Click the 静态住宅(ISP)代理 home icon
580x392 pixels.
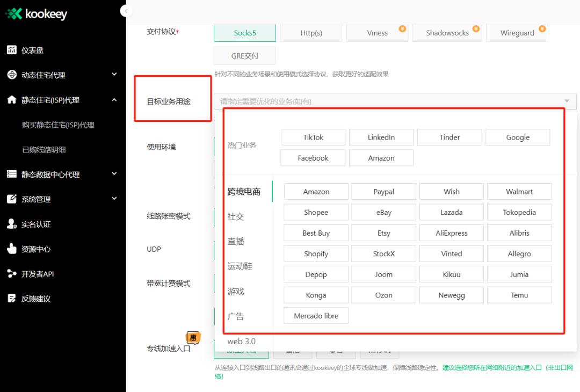click(11, 99)
